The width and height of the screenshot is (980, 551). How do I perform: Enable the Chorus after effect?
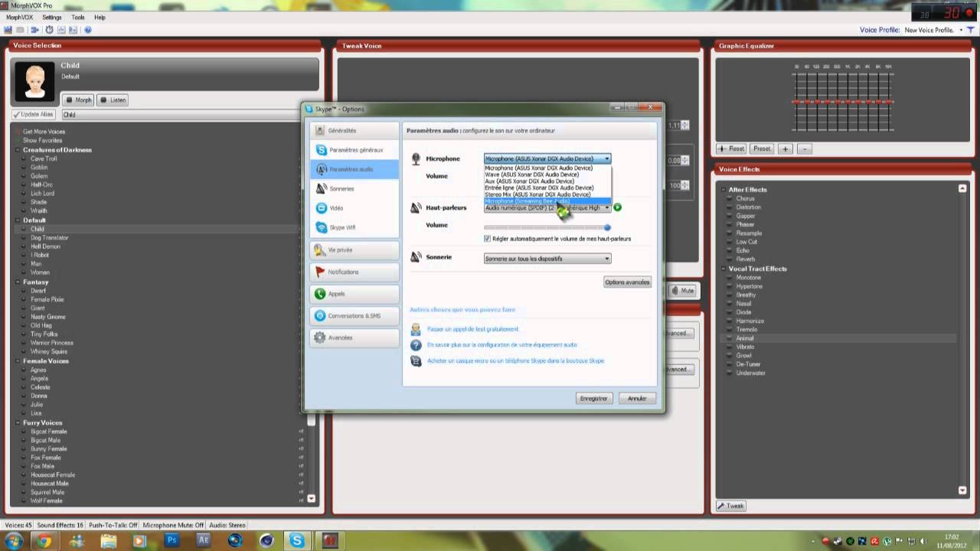(x=745, y=198)
